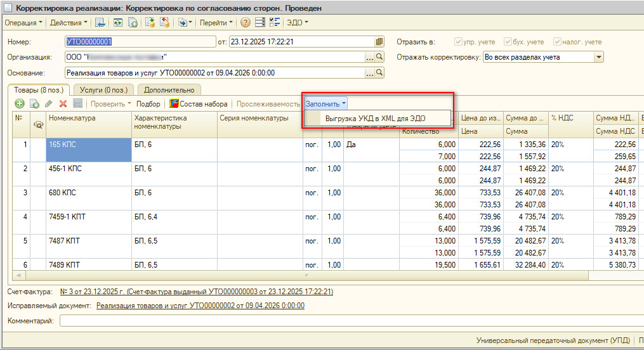Open the Счет-фактура № 3 link

point(196,292)
